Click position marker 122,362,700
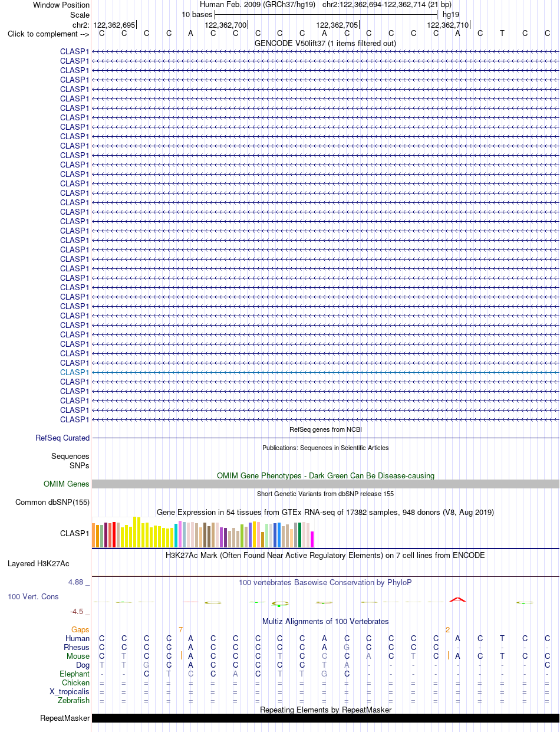 pos(225,25)
